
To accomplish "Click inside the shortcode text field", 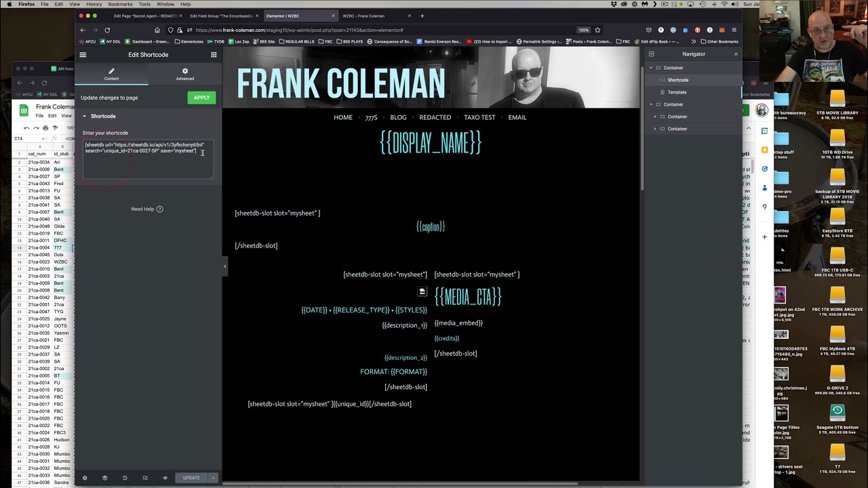I will pyautogui.click(x=148, y=159).
